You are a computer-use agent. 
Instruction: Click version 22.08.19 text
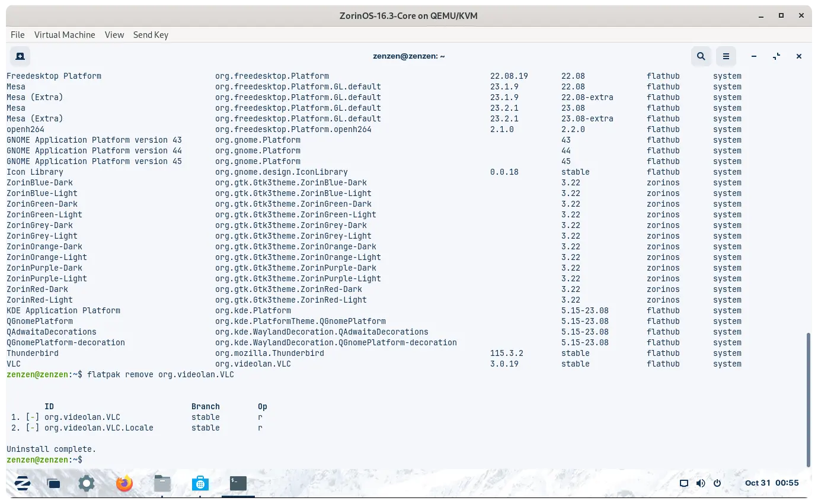coord(509,76)
